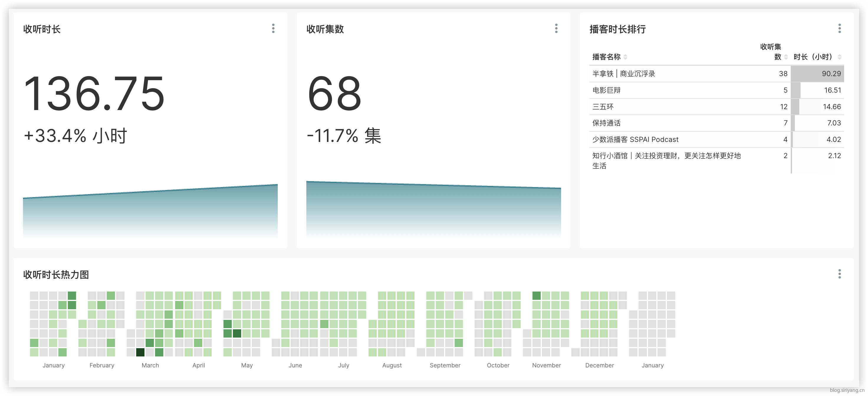Click the 电影巨辩 podcast row
The image size is (868, 396).
606,90
